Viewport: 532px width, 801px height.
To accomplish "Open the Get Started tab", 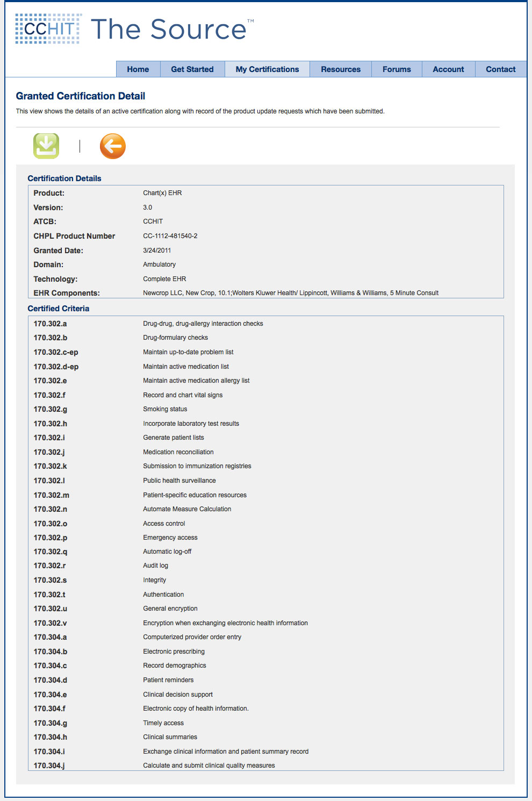I will tap(192, 69).
